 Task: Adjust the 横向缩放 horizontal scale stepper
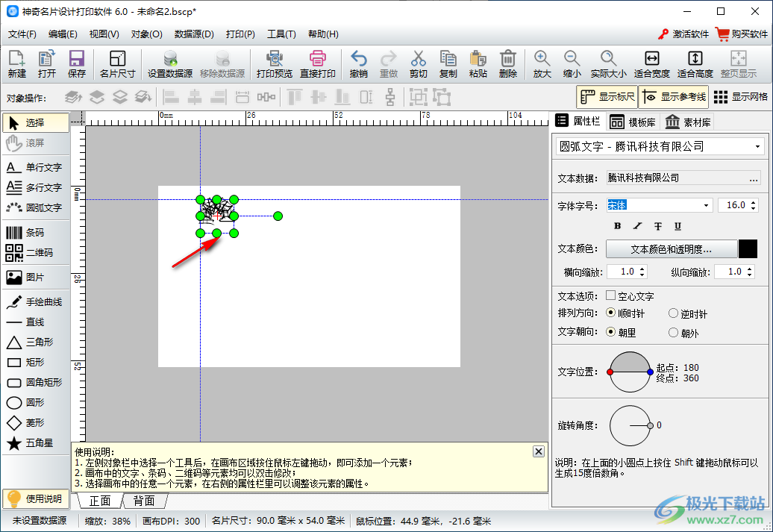click(x=642, y=272)
